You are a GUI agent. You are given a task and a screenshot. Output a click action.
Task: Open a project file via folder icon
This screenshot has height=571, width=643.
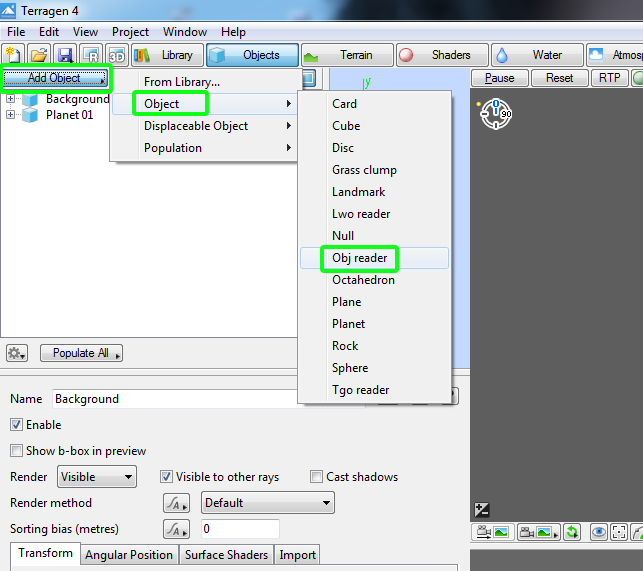coord(39,55)
